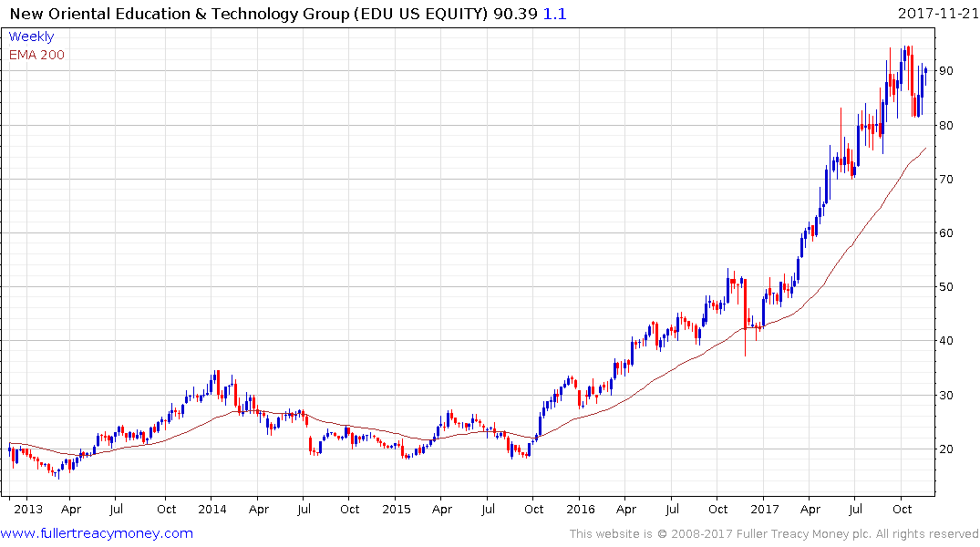The image size is (980, 547).
Task: Click the Weekly interval label
Action: point(31,36)
